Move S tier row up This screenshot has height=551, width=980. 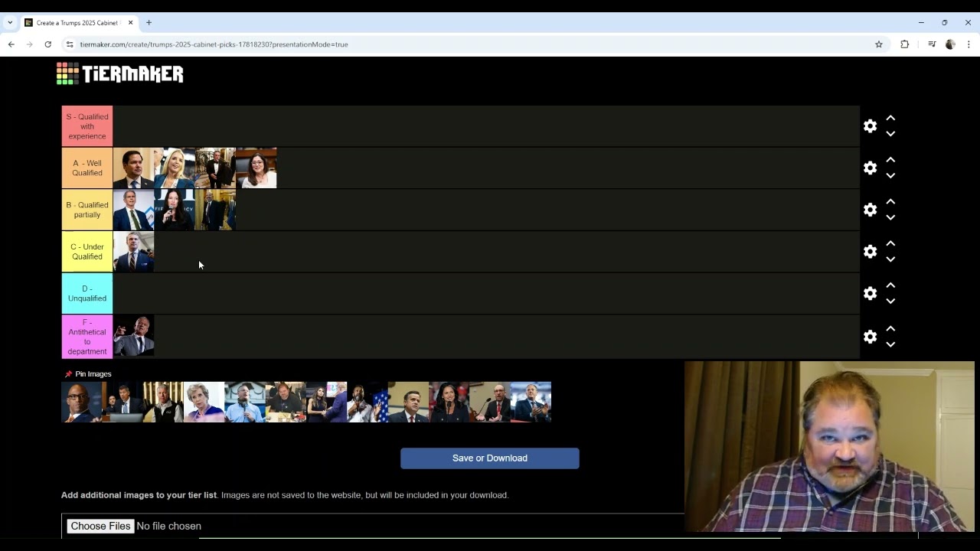click(890, 118)
